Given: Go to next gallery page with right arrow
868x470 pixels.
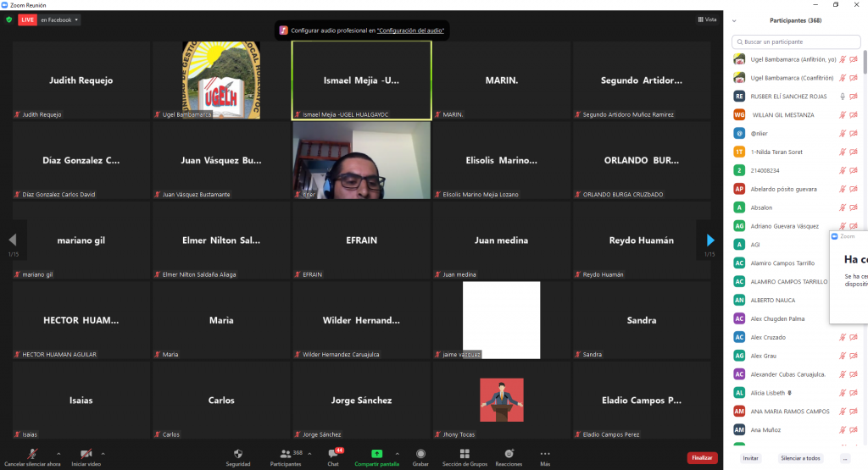Looking at the screenshot, I should [x=709, y=241].
